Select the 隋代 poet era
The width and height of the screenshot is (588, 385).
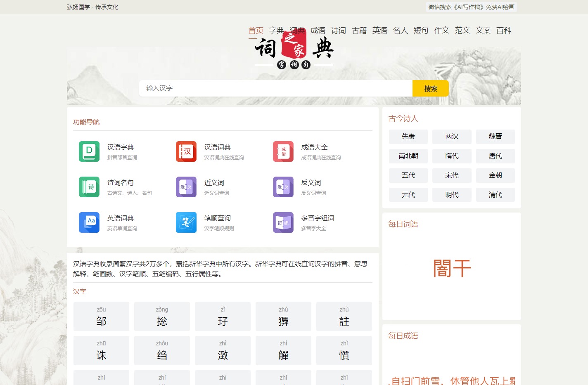(x=452, y=156)
